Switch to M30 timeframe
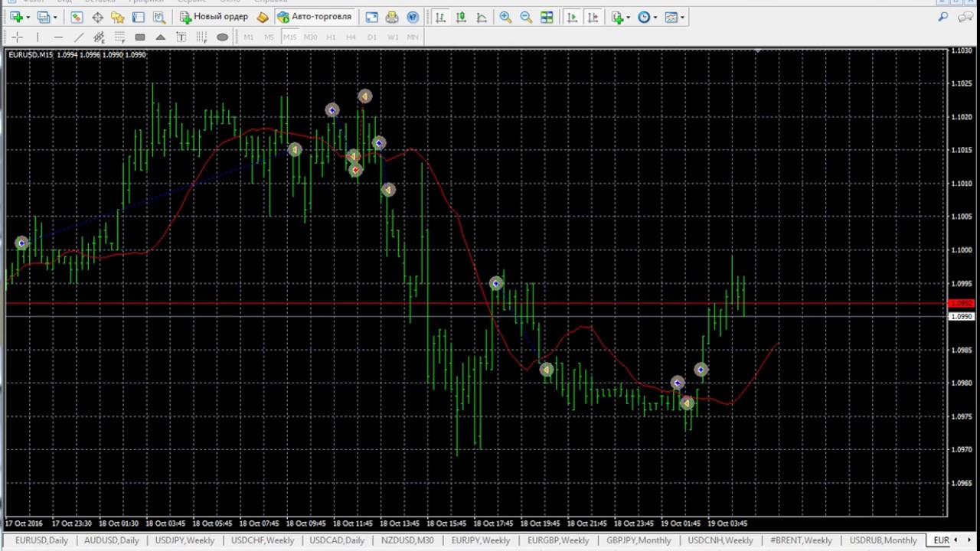The width and height of the screenshot is (980, 551). pos(310,37)
